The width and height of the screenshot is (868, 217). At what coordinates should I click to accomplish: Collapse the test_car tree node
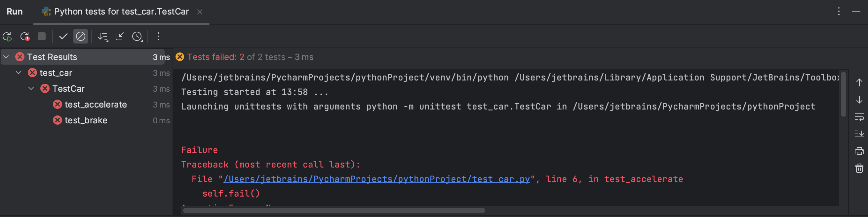19,73
